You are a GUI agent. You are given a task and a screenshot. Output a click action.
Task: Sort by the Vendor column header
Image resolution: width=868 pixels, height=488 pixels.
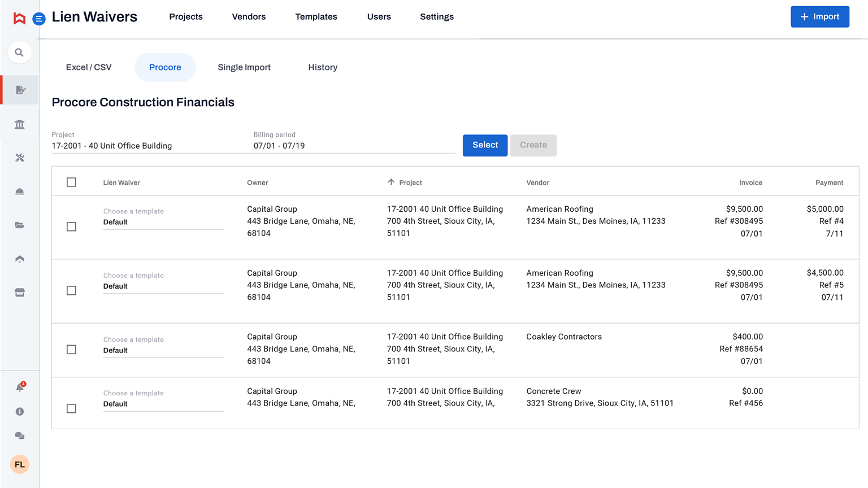pos(538,182)
